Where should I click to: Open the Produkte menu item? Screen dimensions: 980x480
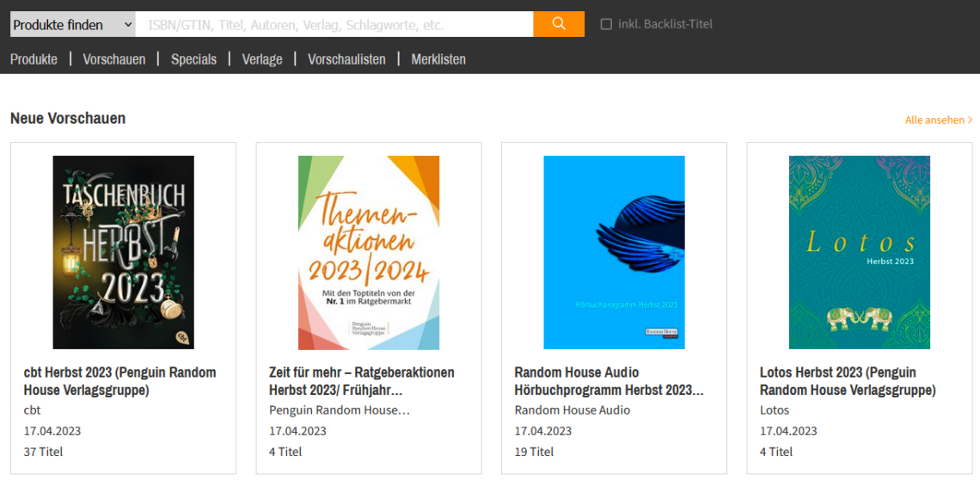(x=34, y=59)
